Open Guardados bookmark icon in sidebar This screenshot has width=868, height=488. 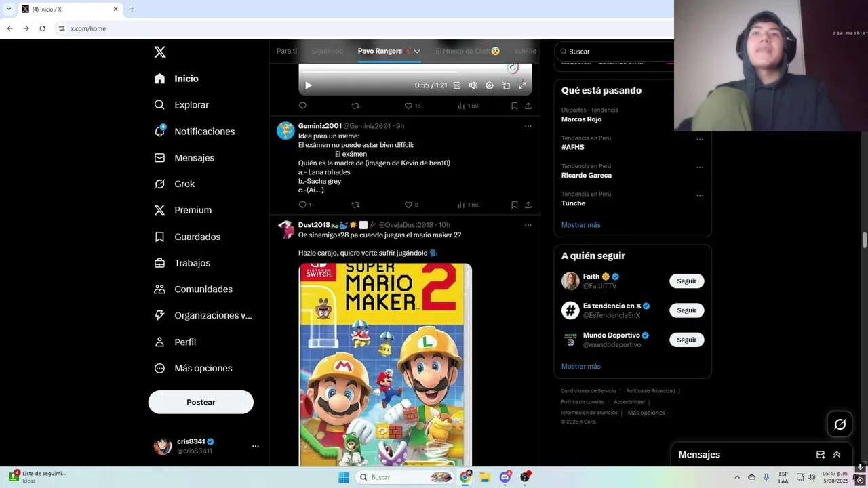coord(159,237)
